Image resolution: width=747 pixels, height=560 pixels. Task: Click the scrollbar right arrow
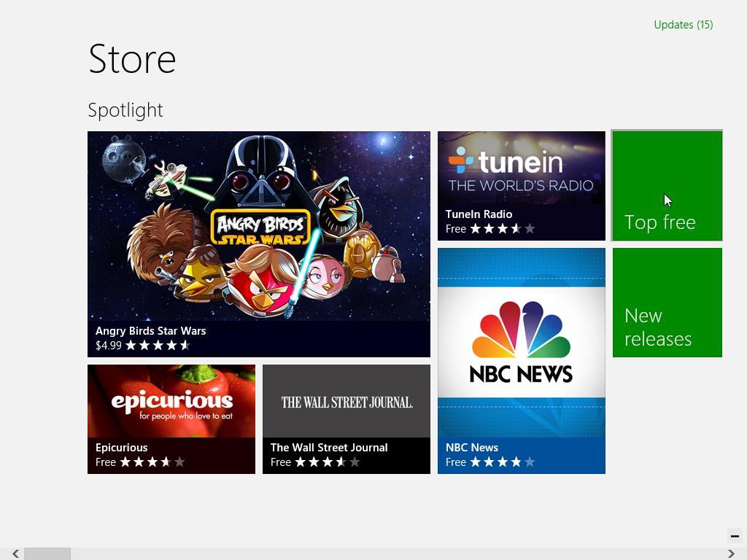point(731,553)
